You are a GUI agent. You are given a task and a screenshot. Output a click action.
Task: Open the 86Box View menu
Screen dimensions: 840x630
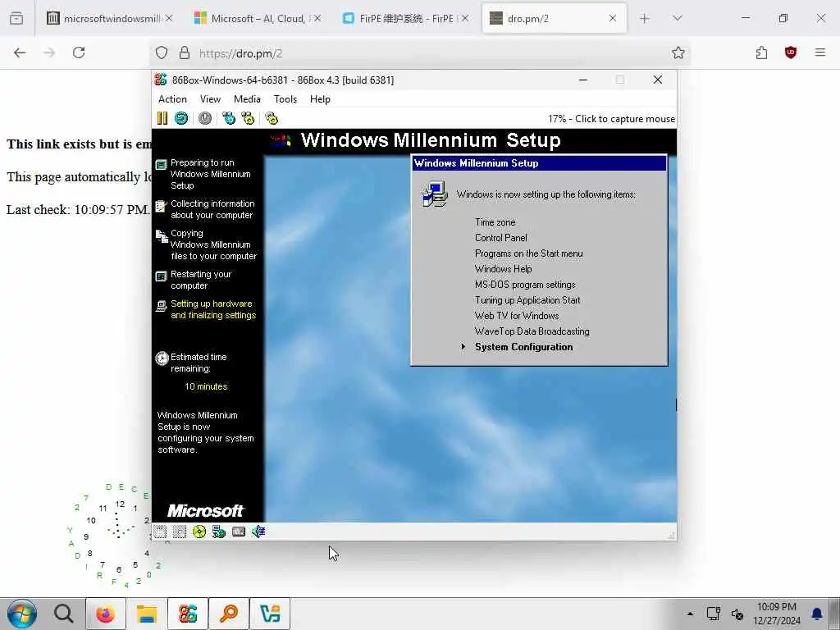[x=210, y=99]
